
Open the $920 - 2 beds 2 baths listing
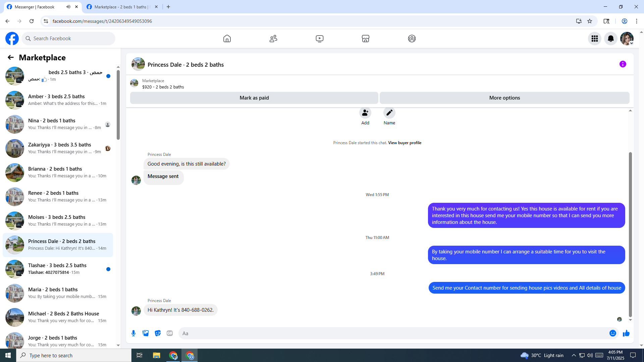coord(163,87)
